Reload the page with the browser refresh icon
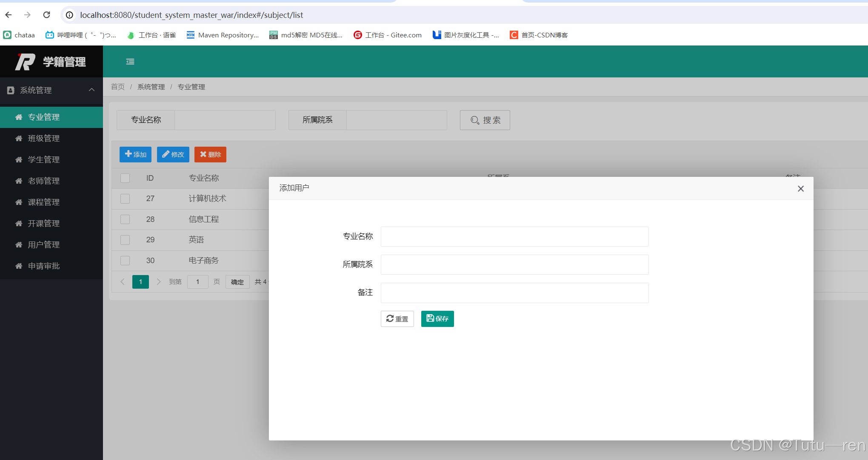This screenshot has width=868, height=460. click(x=47, y=15)
